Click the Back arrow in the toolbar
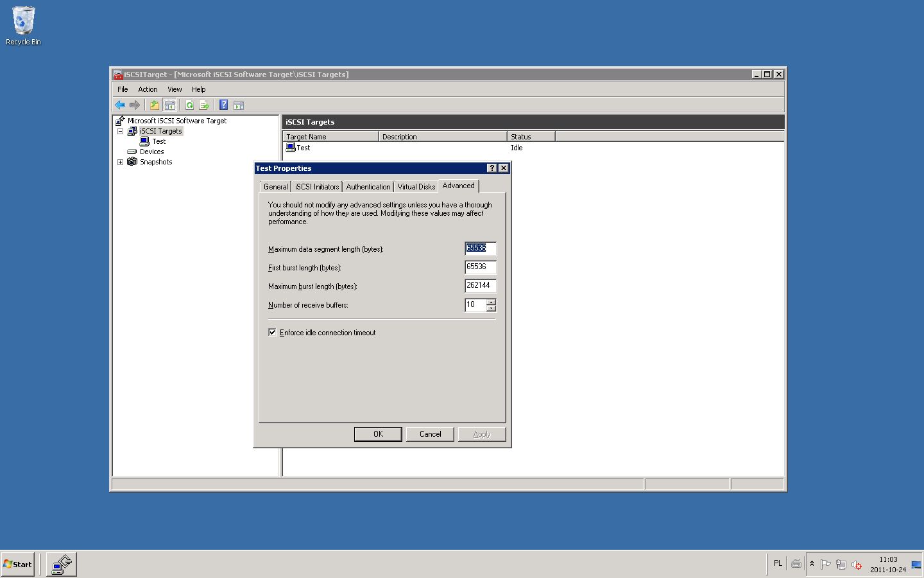The height and width of the screenshot is (578, 924). click(x=120, y=105)
